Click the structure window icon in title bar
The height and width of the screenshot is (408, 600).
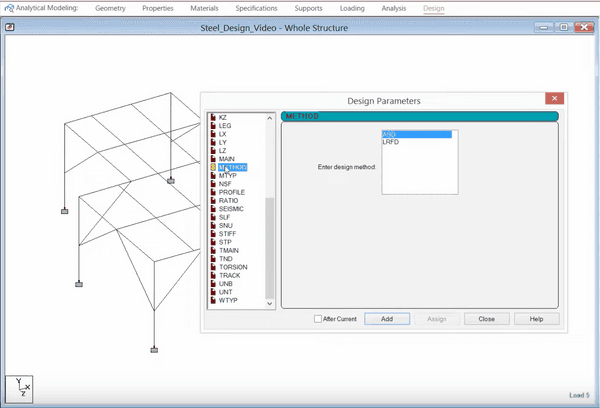pos(10,27)
